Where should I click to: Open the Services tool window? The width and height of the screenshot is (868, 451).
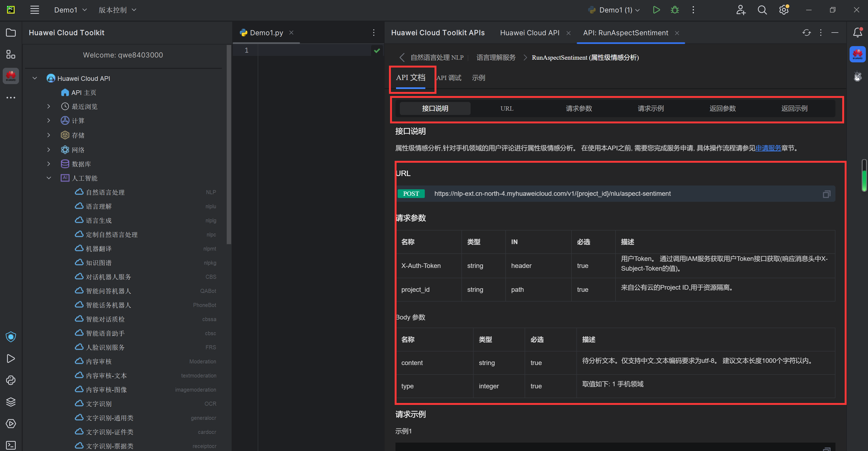pyautogui.click(x=11, y=423)
